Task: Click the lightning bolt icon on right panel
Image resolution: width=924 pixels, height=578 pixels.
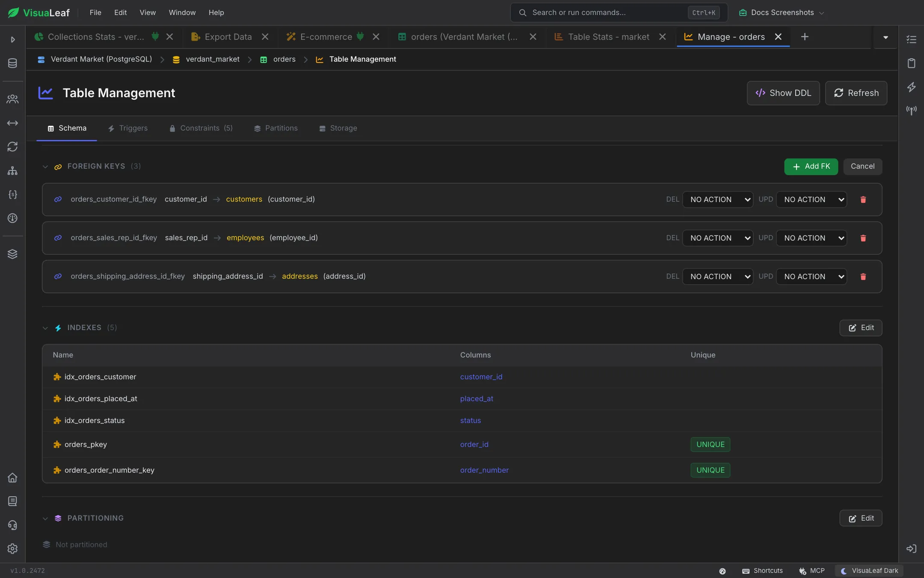Action: 911,87
